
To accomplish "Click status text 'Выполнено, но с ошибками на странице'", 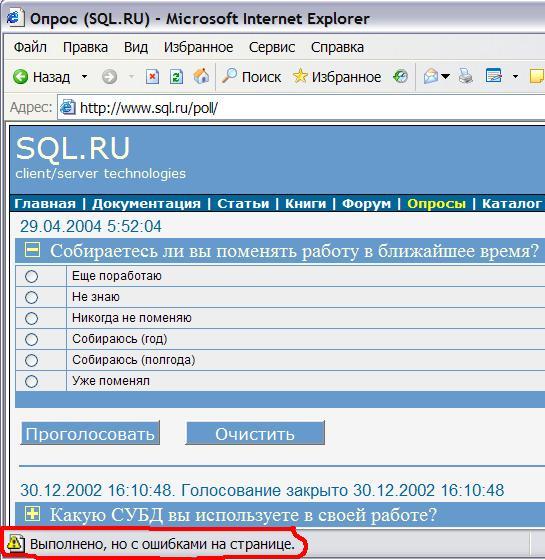I will click(162, 544).
